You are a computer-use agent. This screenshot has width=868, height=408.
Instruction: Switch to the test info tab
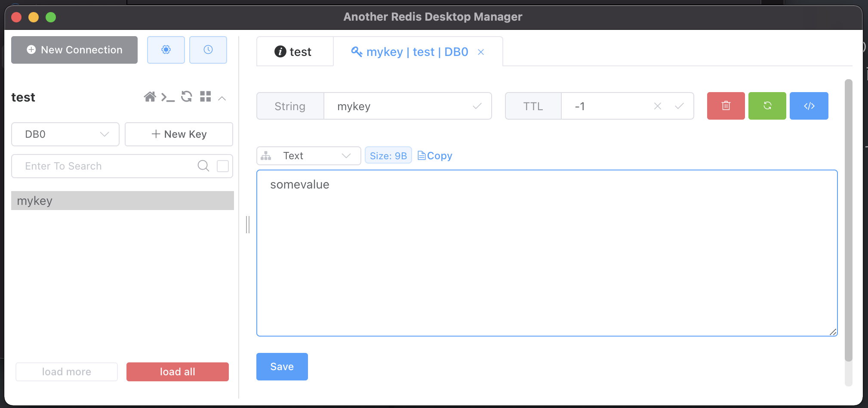[295, 52]
